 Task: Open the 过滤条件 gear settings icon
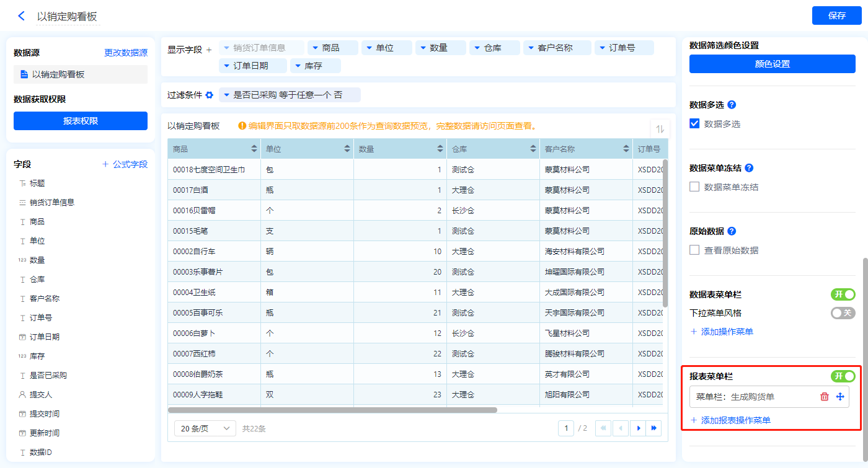[x=210, y=95]
